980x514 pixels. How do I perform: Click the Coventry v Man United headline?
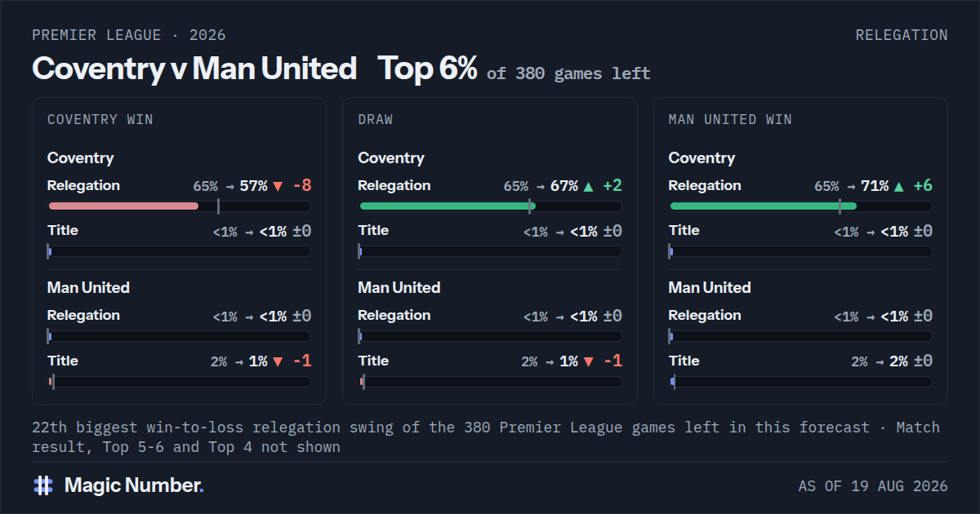point(194,69)
